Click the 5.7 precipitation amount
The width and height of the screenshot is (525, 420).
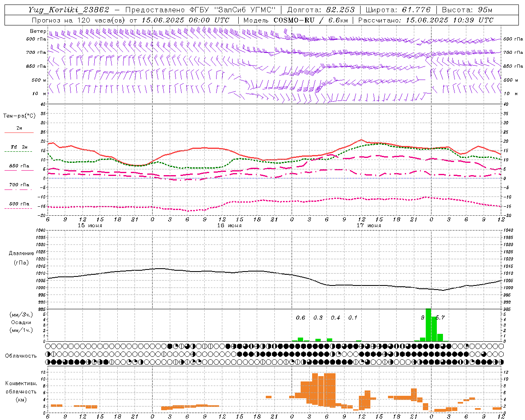tap(440, 317)
